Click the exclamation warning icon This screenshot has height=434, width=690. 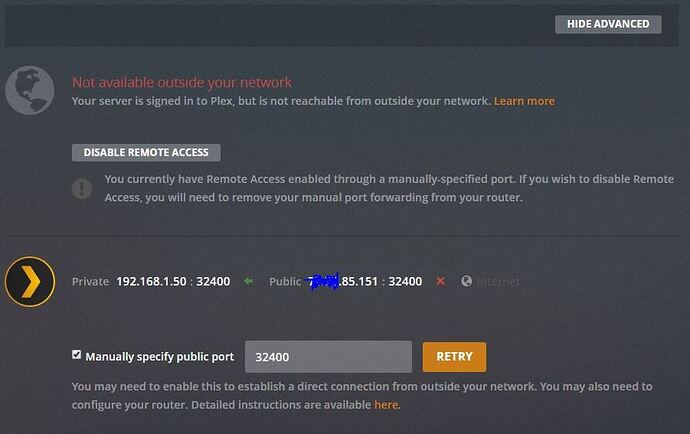click(82, 188)
